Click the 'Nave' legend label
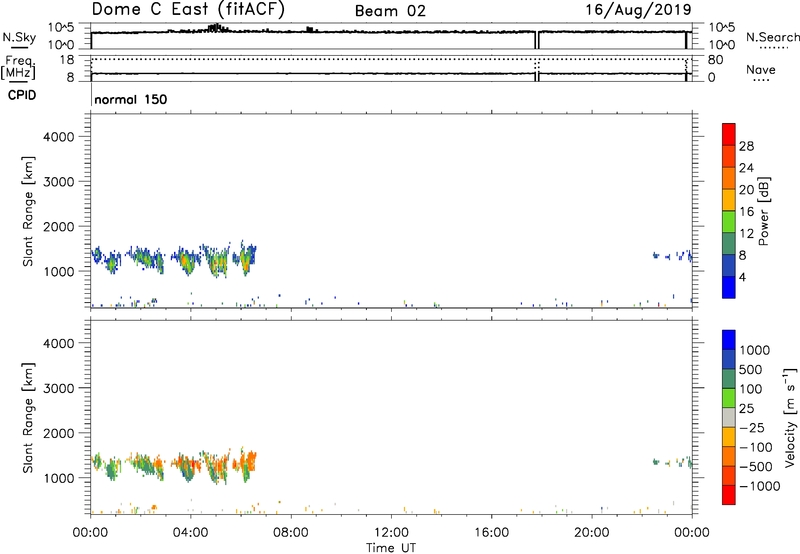 (761, 69)
